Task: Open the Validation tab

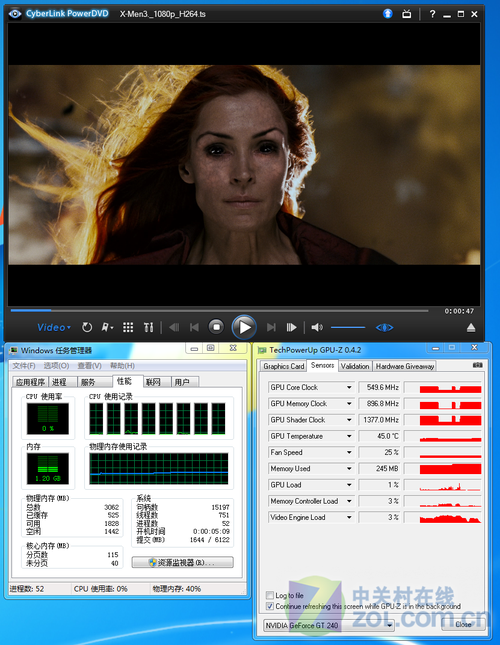Action: (x=355, y=366)
